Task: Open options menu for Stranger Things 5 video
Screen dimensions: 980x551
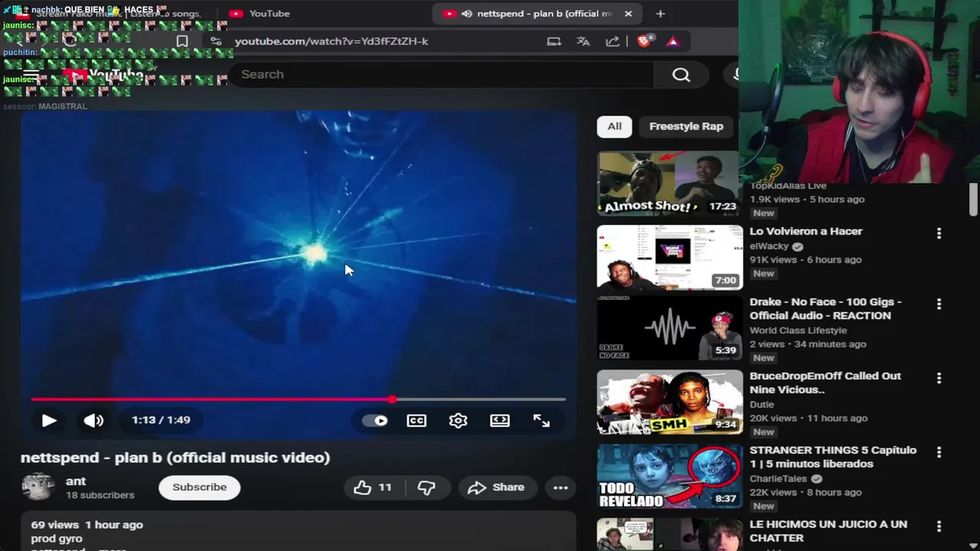Action: click(x=939, y=452)
